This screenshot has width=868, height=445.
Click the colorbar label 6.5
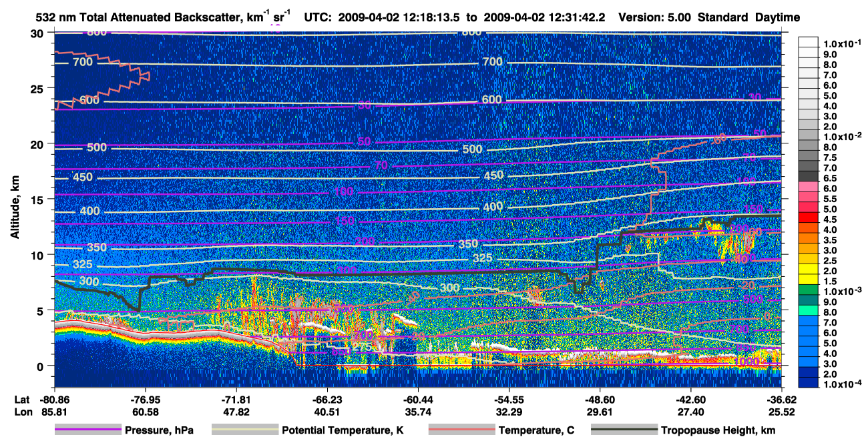(x=830, y=178)
